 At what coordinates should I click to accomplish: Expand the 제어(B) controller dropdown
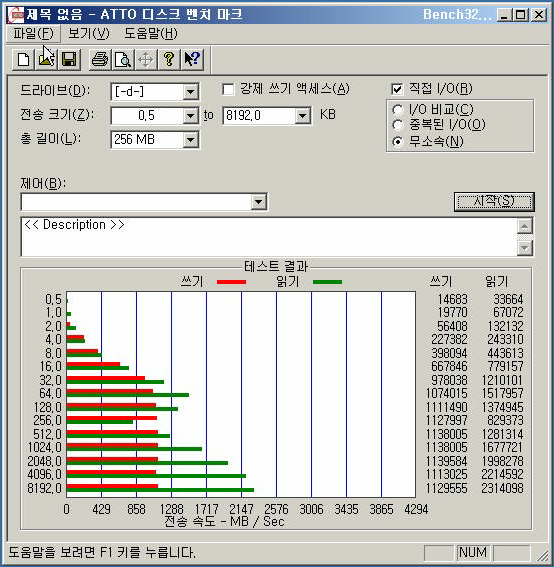(259, 202)
